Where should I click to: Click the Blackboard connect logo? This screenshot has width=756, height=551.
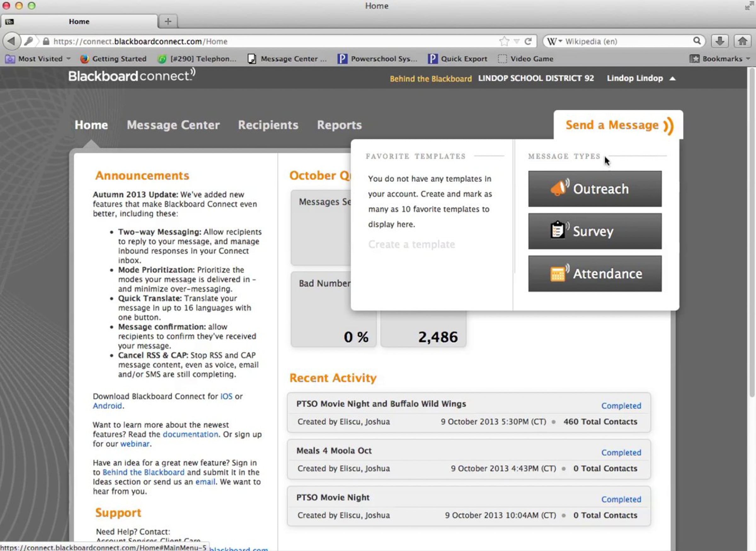pos(132,76)
